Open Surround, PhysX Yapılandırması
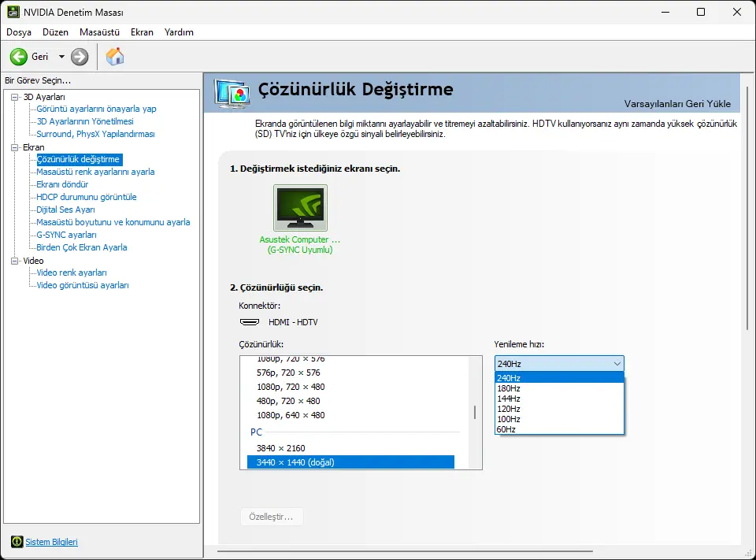This screenshot has width=756, height=560. click(x=95, y=134)
